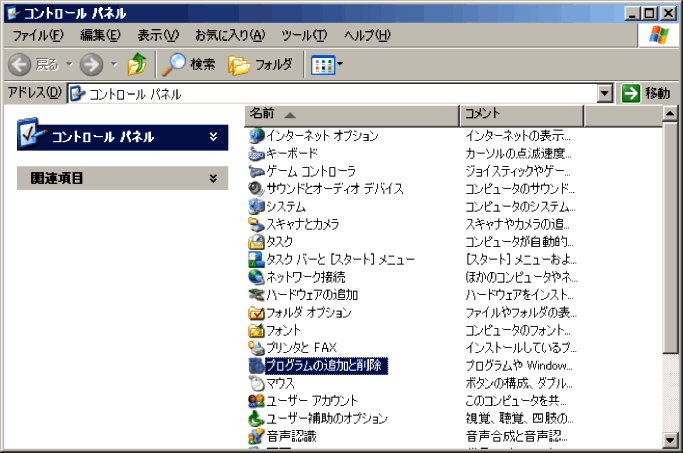Select the サウンドとオーディオ デバイス item name

pos(335,189)
